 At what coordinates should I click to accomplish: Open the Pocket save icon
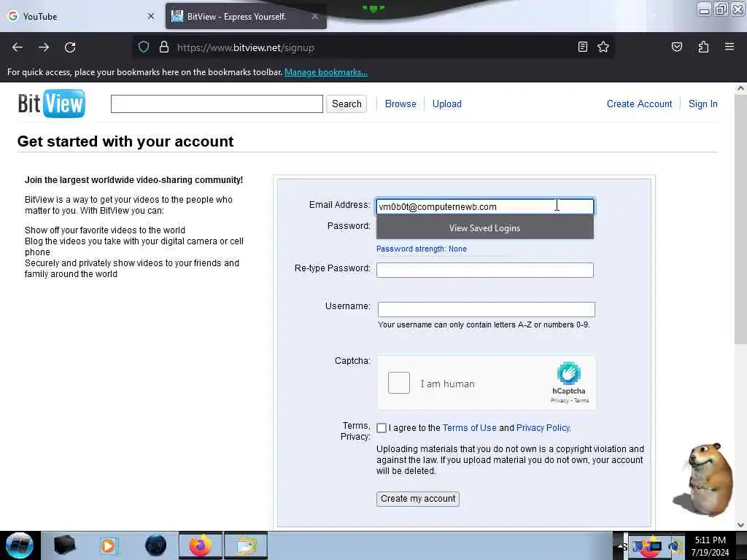coord(676,47)
